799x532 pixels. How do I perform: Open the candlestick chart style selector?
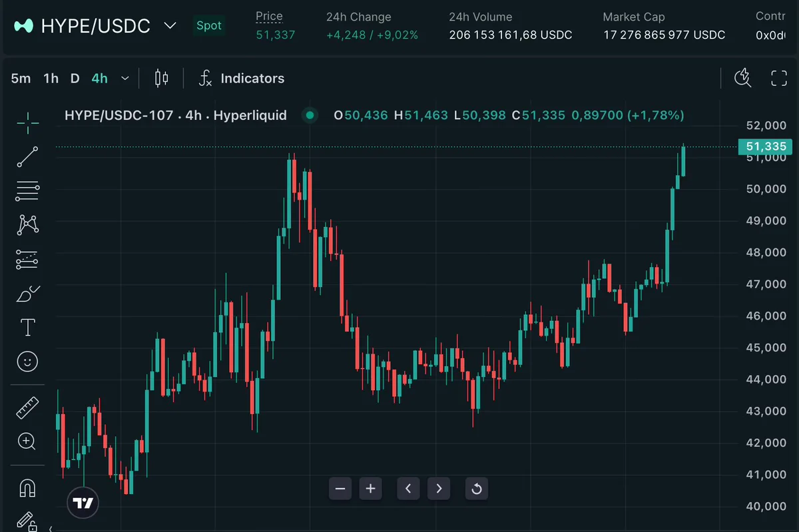pyautogui.click(x=161, y=79)
